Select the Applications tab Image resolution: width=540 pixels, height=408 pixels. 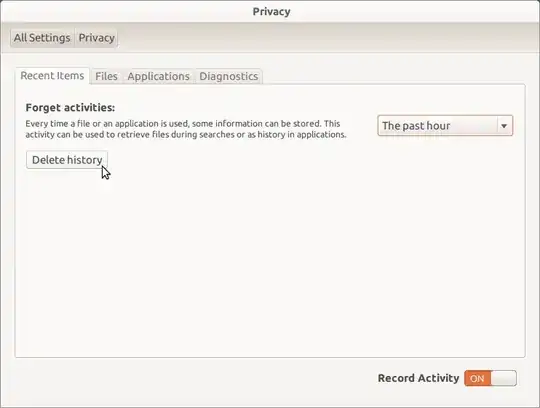click(158, 76)
